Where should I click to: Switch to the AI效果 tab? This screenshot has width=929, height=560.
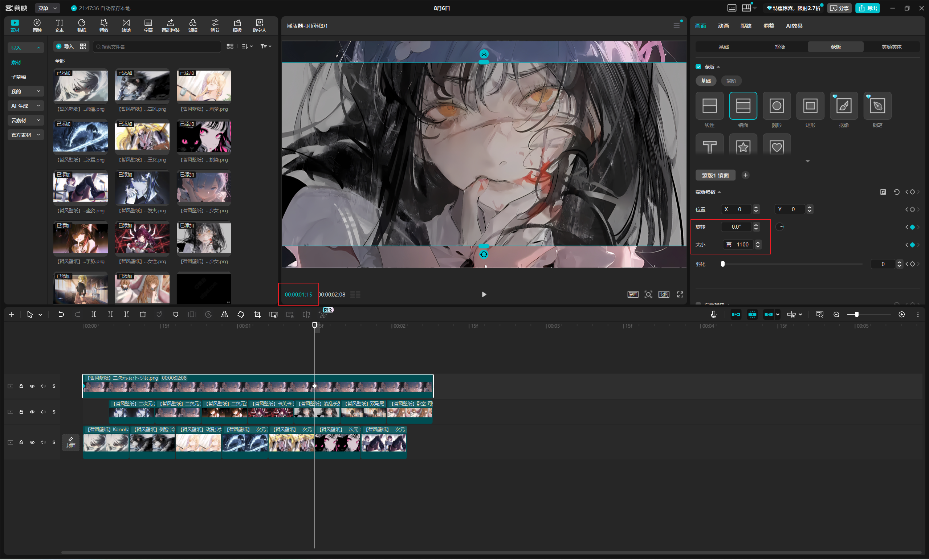pyautogui.click(x=794, y=26)
